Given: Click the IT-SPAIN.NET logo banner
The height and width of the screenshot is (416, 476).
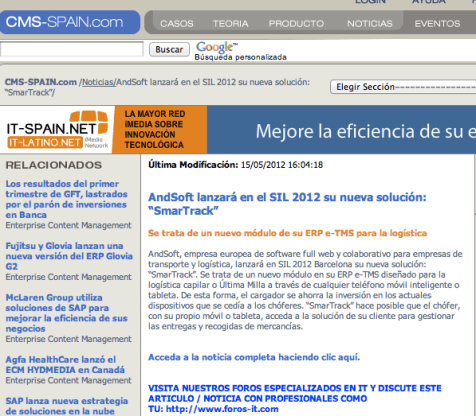Looking at the screenshot, I should click(x=57, y=130).
